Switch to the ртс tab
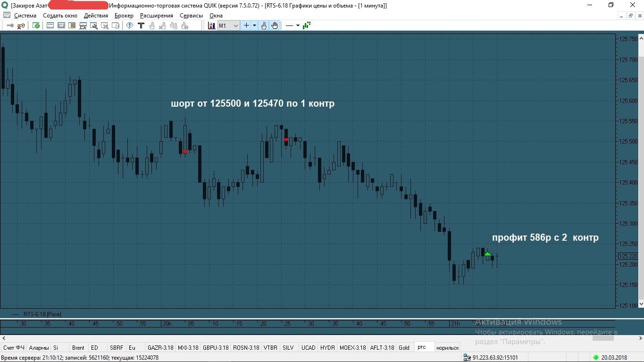 tap(424, 347)
